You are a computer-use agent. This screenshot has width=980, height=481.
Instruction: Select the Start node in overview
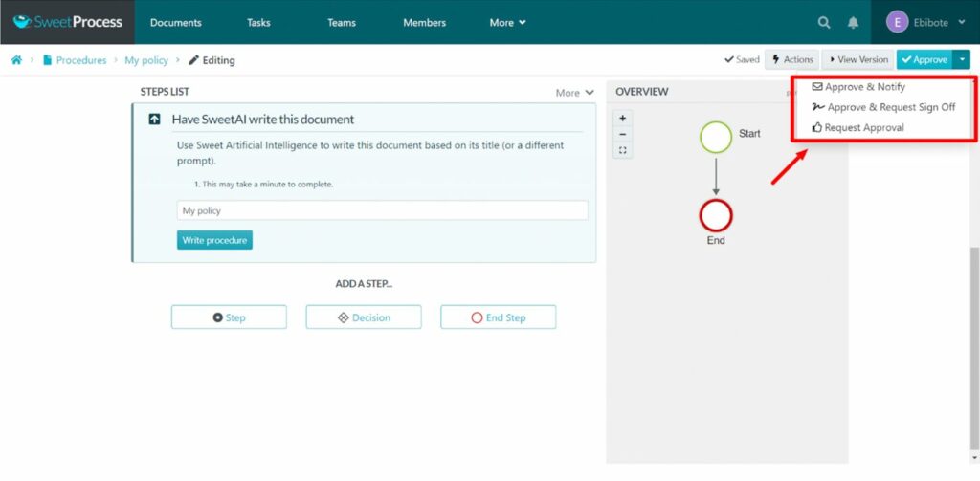(x=716, y=137)
